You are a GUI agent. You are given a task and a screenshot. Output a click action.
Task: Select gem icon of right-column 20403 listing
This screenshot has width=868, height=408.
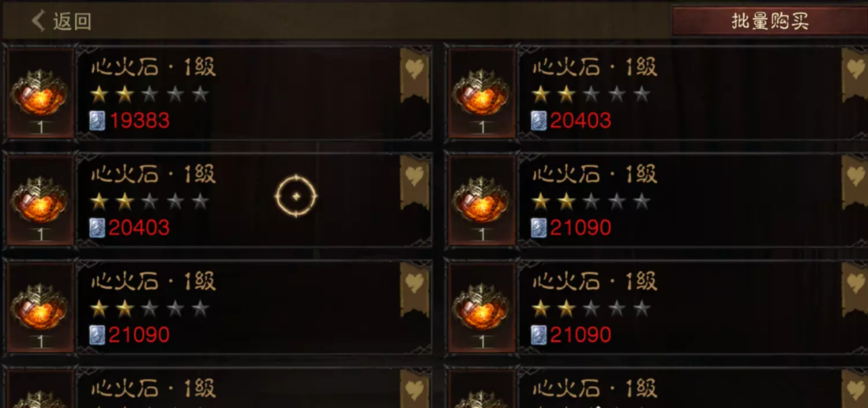tap(482, 93)
